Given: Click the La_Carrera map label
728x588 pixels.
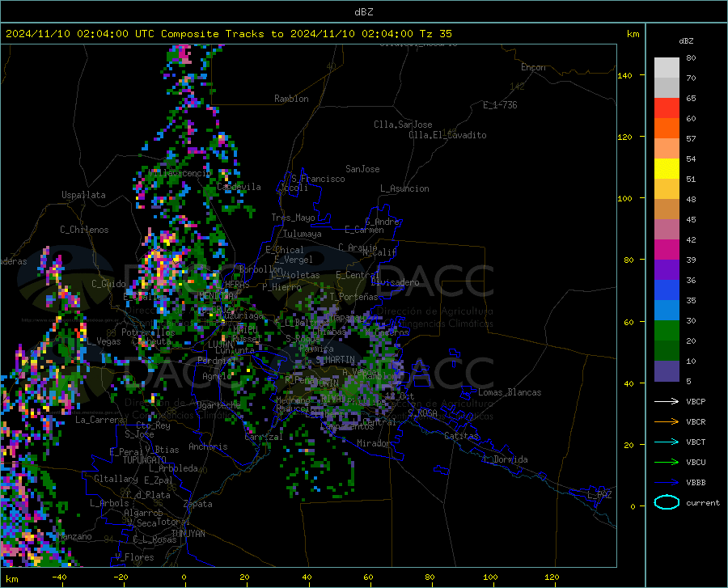Looking at the screenshot, I should click(99, 420).
